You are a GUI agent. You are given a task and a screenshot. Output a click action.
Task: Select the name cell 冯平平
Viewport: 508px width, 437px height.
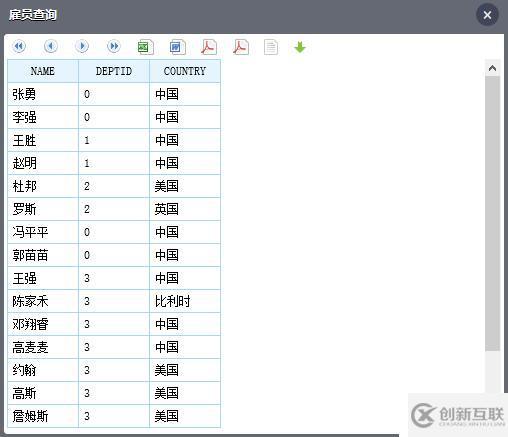(x=43, y=232)
